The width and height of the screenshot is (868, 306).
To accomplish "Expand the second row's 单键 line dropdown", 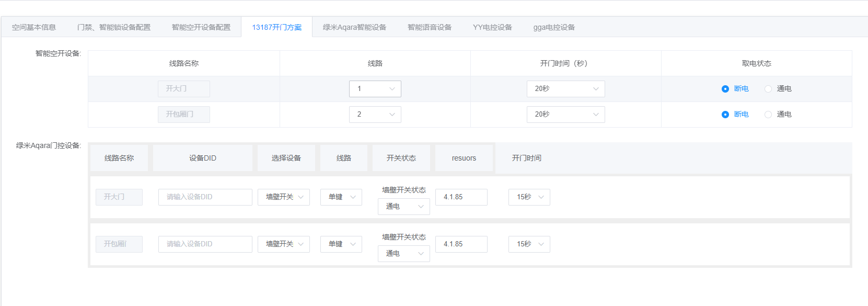I will tap(341, 244).
